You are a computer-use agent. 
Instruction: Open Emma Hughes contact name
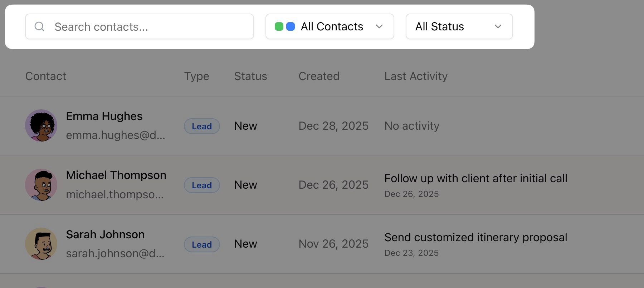click(104, 116)
